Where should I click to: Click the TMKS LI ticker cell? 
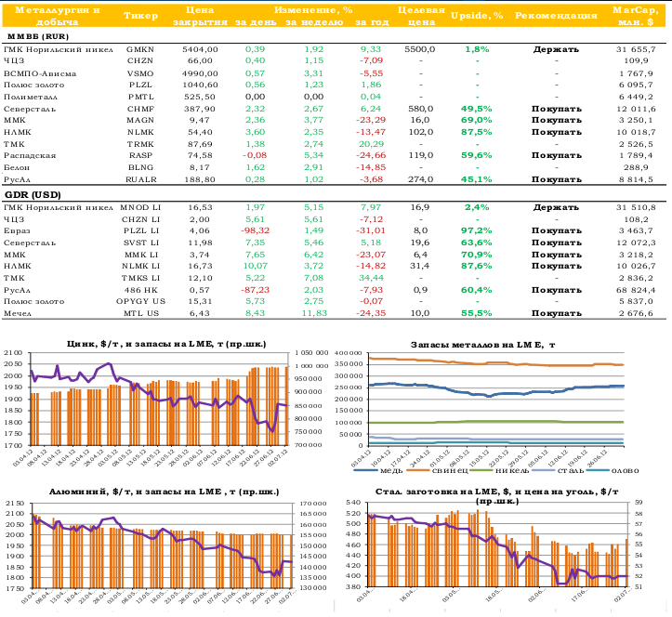(140, 278)
